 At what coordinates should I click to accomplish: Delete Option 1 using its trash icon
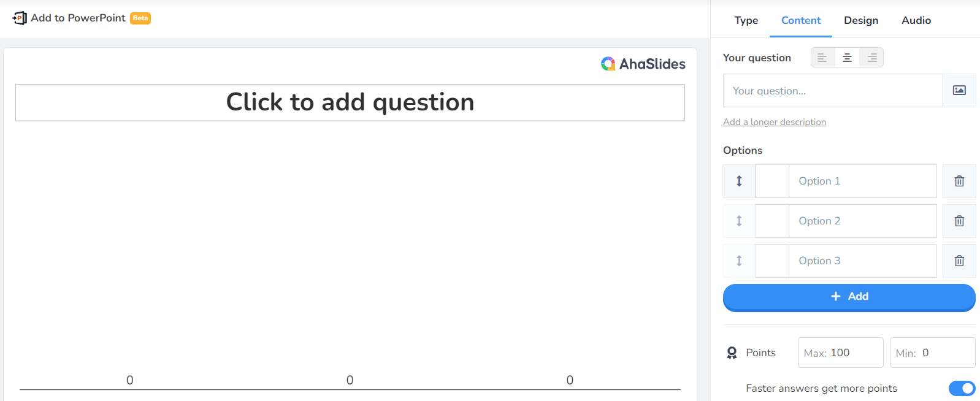pyautogui.click(x=959, y=181)
